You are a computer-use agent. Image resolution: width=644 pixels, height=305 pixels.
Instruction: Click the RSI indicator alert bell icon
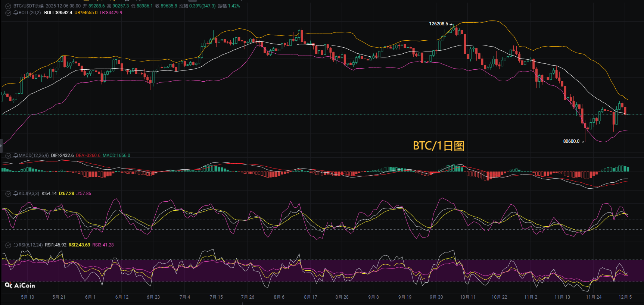[16, 245]
